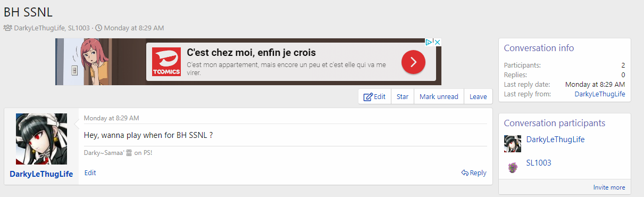Mark the conversation as unread
This screenshot has width=644, height=197.
pos(439,97)
